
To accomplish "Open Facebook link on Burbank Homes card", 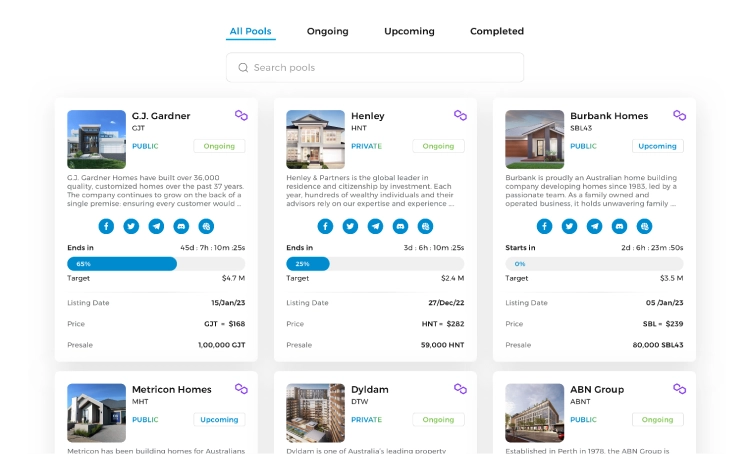I will click(544, 226).
